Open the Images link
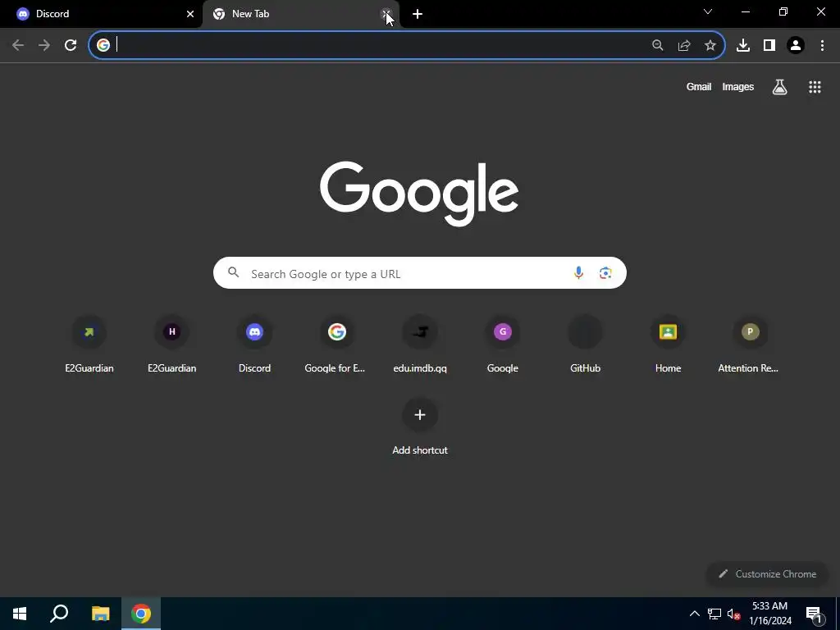The height and width of the screenshot is (630, 840). click(x=737, y=87)
